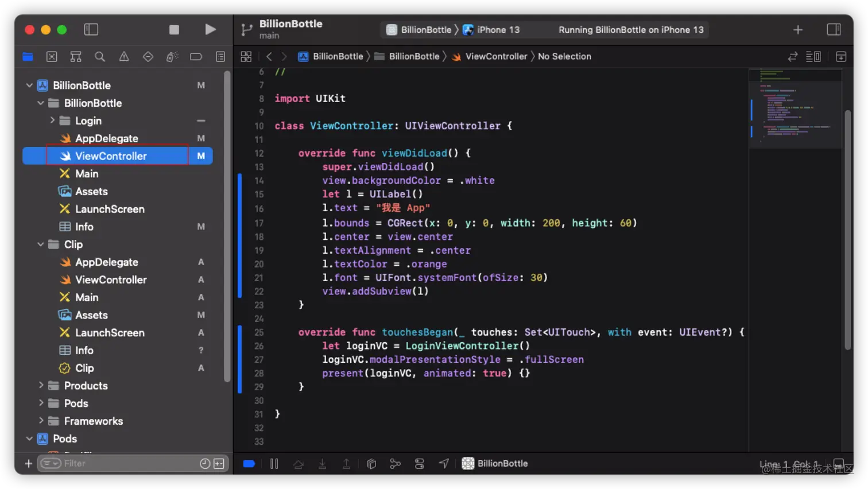Open Main storyboard in BillionBottle group
Screen dimensions: 868x489
87,173
